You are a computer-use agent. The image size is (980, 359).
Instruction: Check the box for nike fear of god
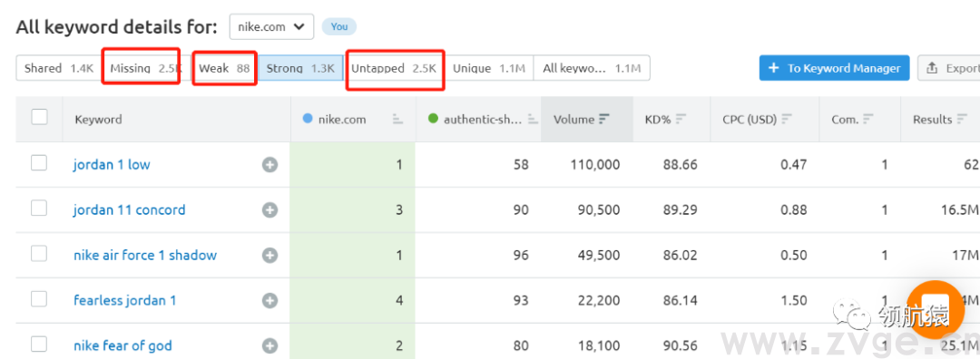click(x=39, y=344)
